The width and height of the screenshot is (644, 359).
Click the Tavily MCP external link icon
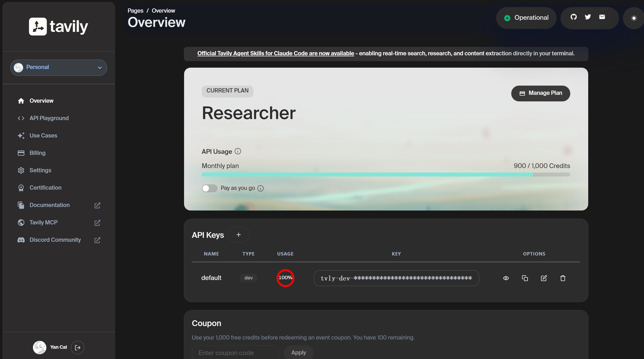point(97,223)
